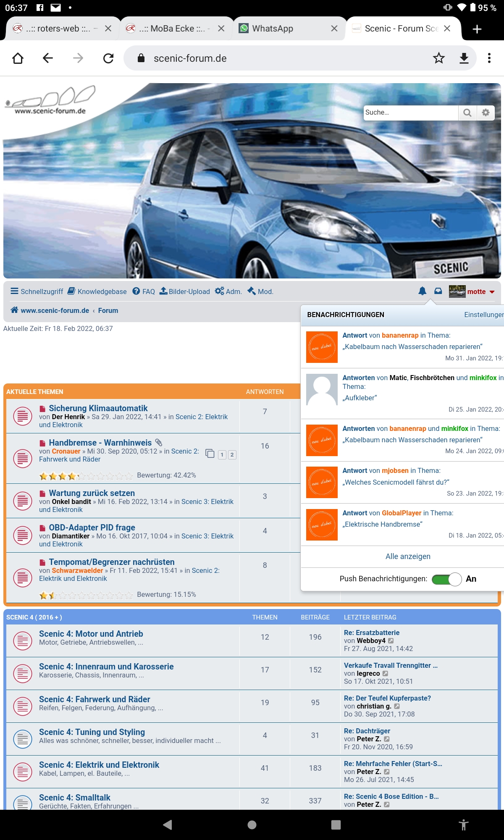Tap Android back navigation button
The width and height of the screenshot is (504, 840).
168,825
